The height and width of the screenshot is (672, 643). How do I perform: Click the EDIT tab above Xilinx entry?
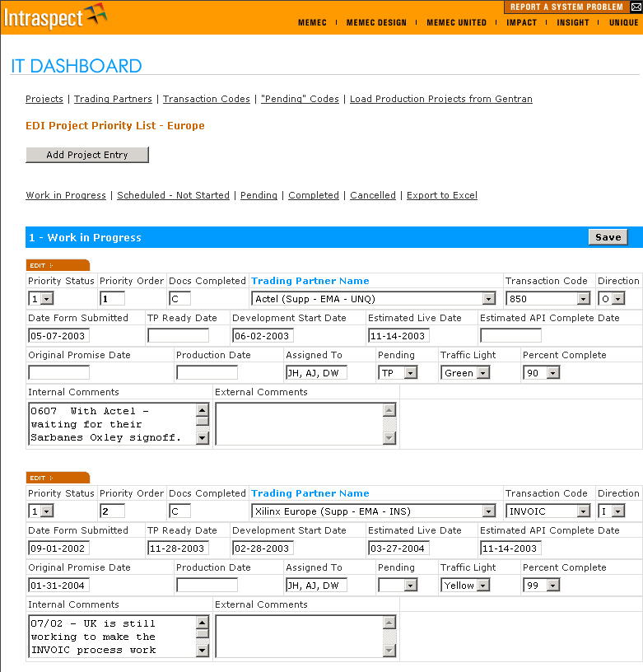[58, 478]
